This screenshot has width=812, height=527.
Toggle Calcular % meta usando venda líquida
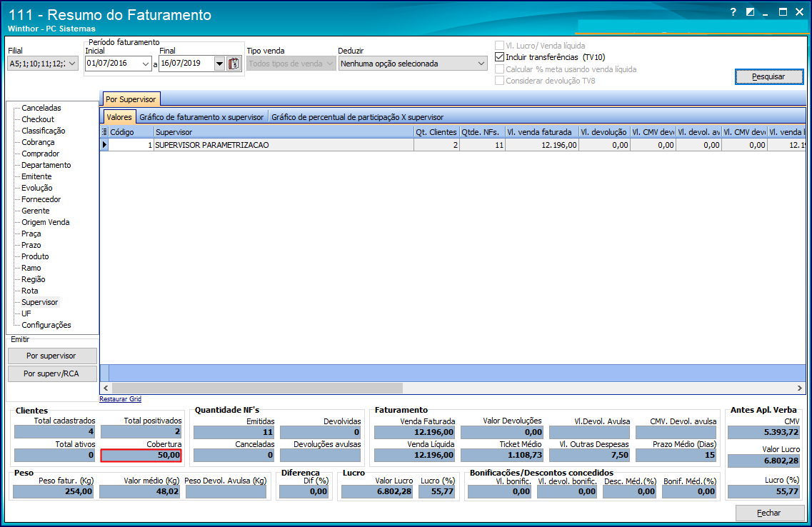(500, 69)
